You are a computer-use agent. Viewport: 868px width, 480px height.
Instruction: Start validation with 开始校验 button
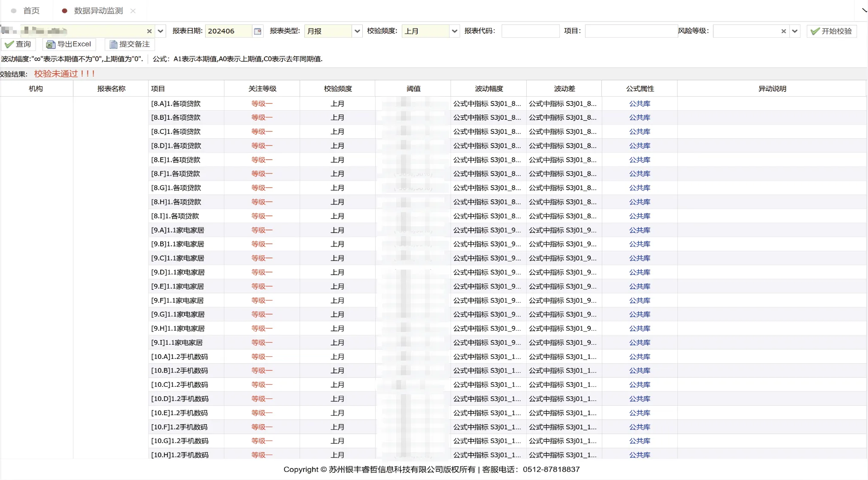click(x=832, y=31)
